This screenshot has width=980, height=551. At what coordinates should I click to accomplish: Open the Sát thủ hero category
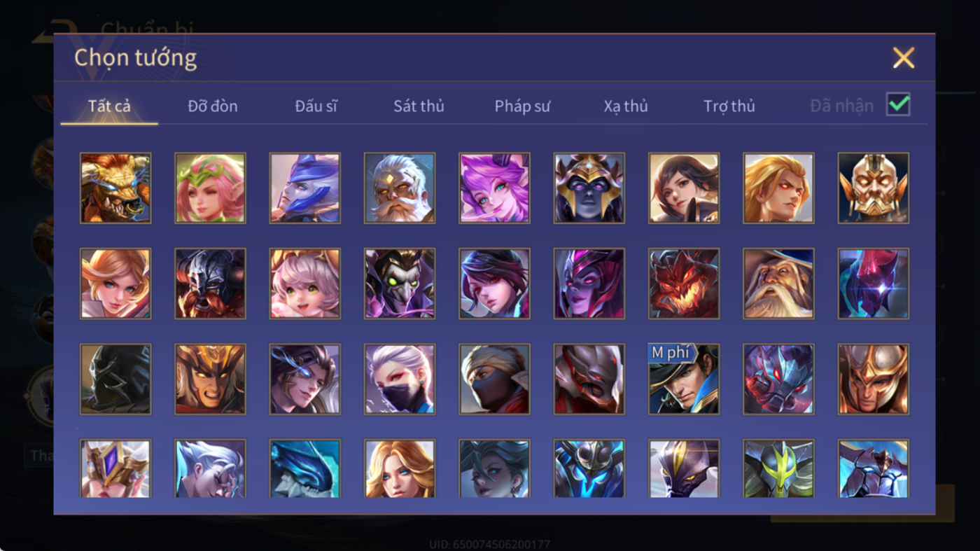pyautogui.click(x=419, y=106)
